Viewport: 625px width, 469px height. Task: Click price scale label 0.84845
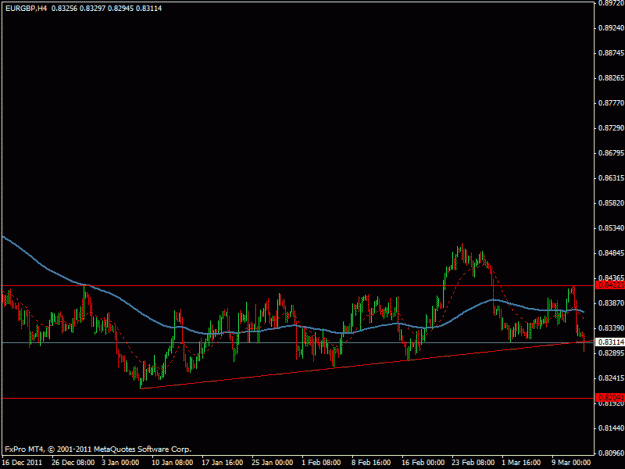point(611,253)
